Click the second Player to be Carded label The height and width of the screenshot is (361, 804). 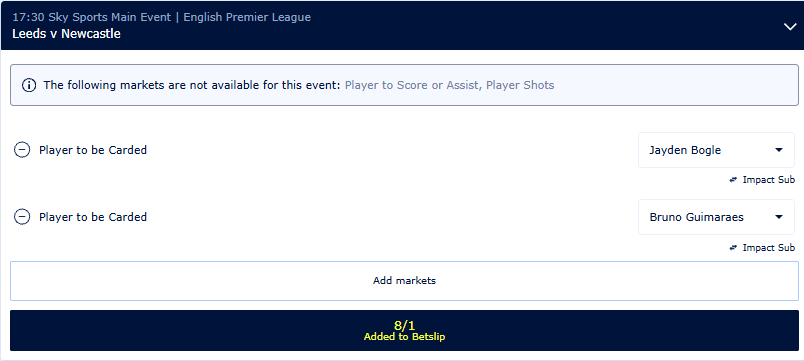point(93,217)
